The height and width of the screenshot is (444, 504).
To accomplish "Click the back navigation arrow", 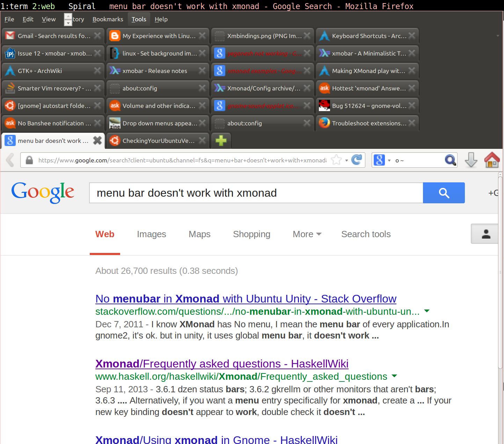I will tap(10, 160).
